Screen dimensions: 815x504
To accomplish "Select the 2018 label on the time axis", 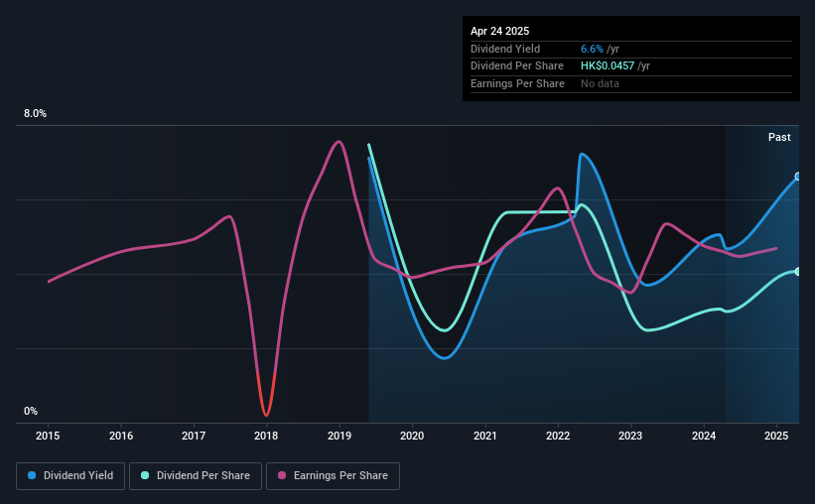I will [x=266, y=436].
